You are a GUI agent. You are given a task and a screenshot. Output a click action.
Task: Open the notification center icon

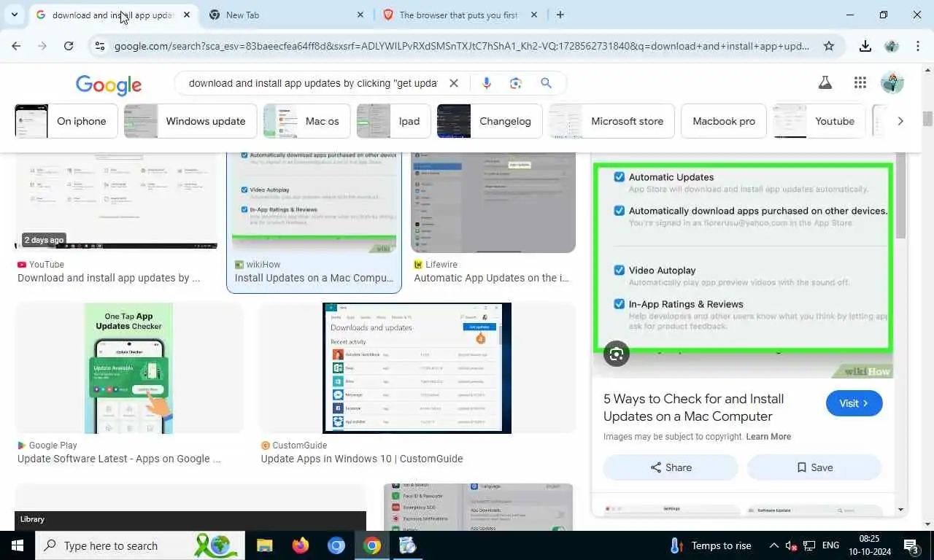coord(912,545)
